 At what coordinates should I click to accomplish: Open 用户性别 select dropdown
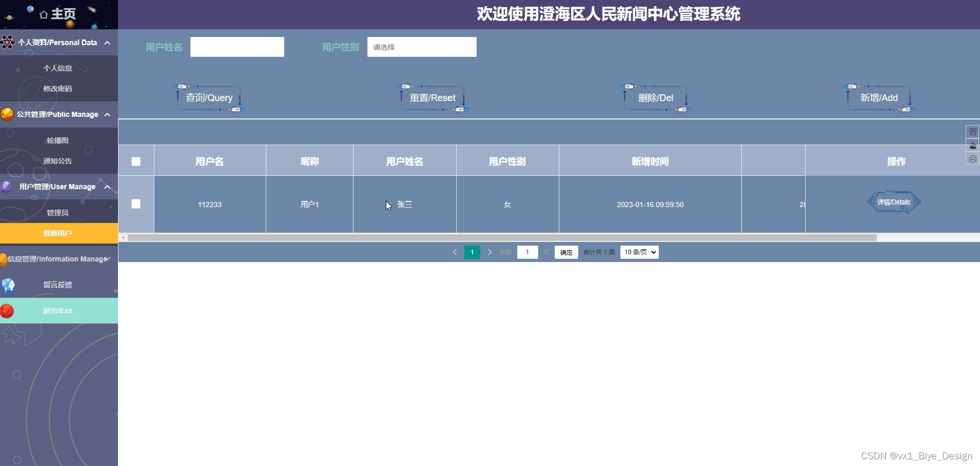[422, 47]
